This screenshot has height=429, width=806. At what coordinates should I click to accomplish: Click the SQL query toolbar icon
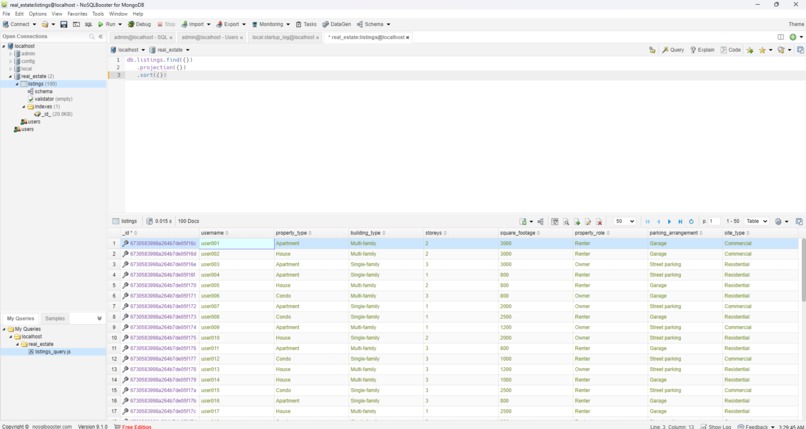[x=88, y=24]
